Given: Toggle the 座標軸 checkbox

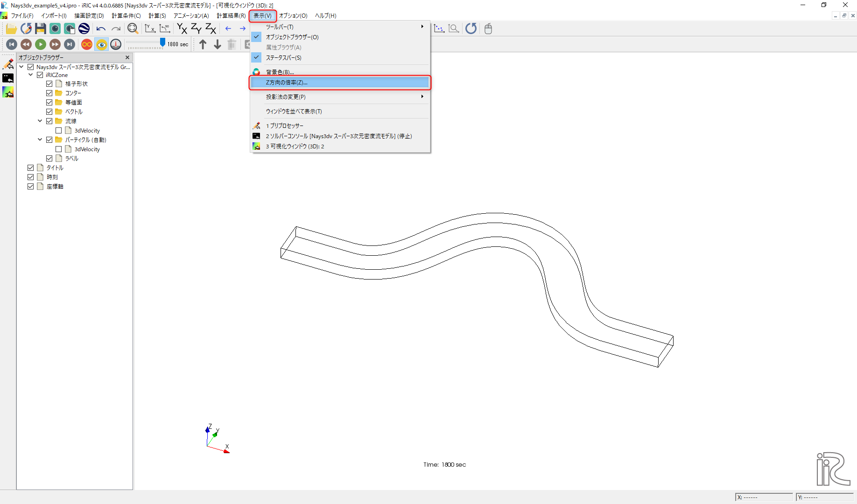Looking at the screenshot, I should (30, 187).
